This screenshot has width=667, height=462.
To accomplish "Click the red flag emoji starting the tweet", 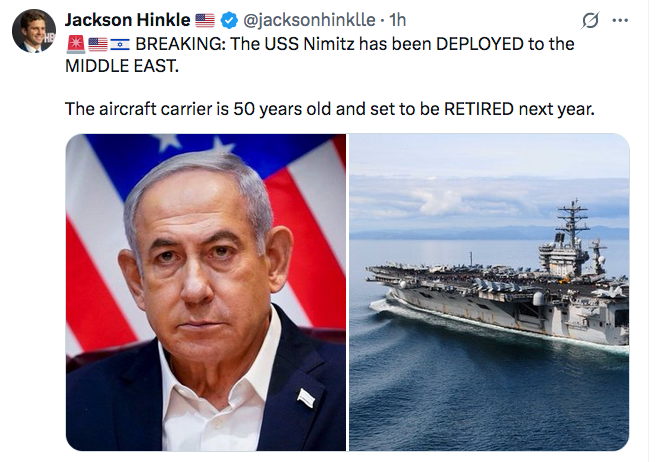I will [75, 44].
